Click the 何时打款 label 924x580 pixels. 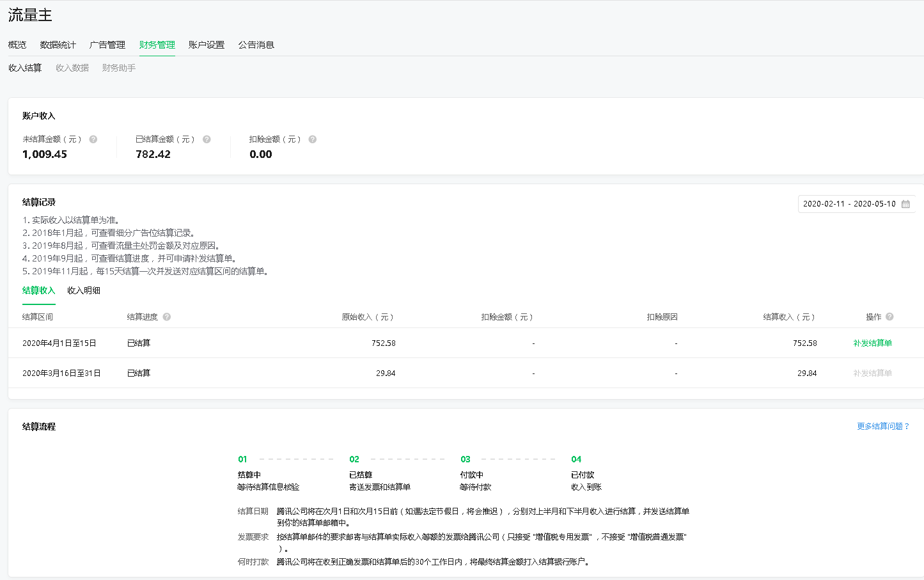click(x=253, y=562)
